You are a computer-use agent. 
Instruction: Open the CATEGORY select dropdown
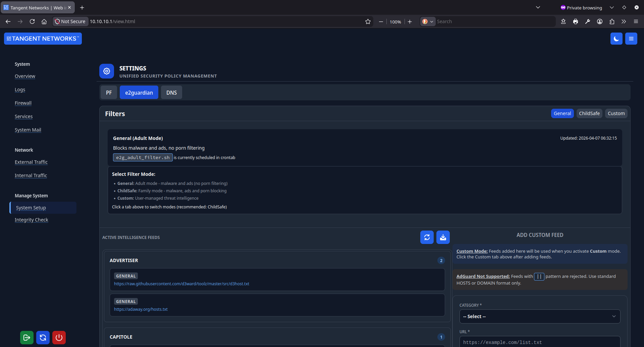(x=540, y=316)
